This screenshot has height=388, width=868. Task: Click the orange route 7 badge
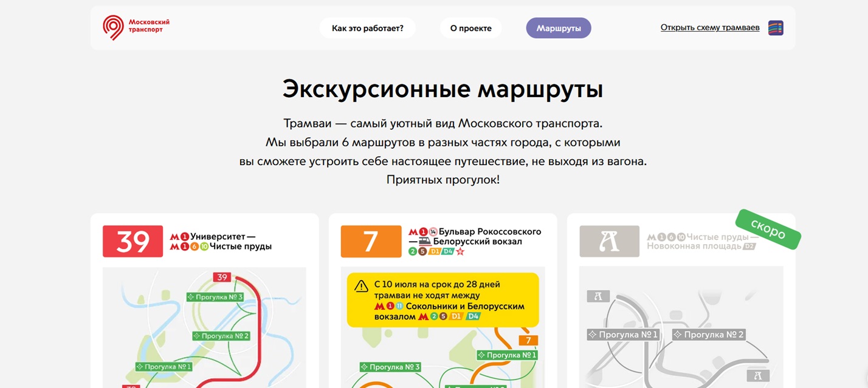tap(371, 241)
